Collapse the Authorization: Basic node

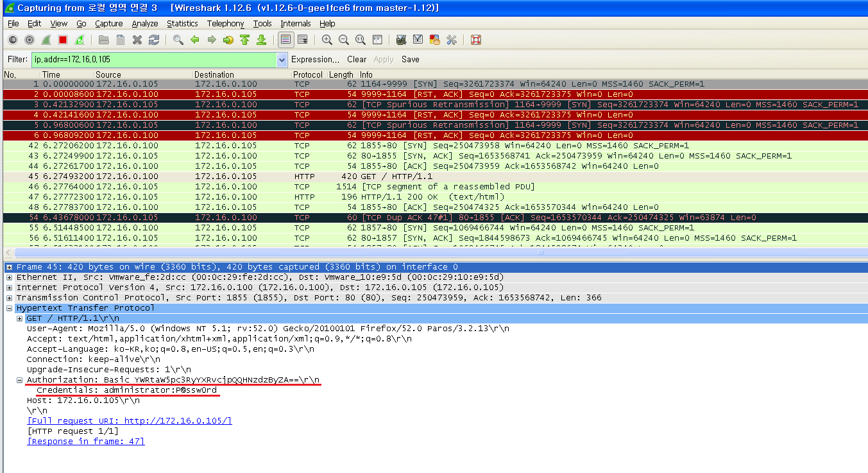[x=19, y=380]
